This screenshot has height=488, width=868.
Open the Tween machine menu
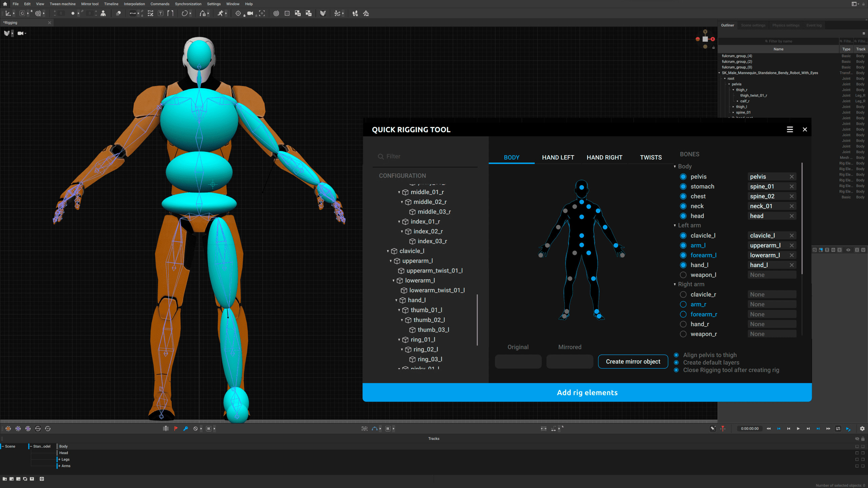(63, 4)
